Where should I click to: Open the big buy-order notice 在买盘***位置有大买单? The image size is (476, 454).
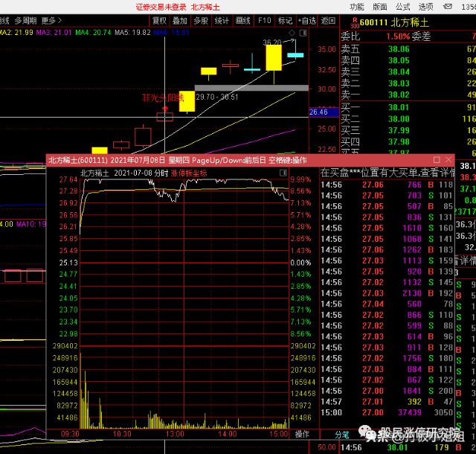[x=387, y=173]
